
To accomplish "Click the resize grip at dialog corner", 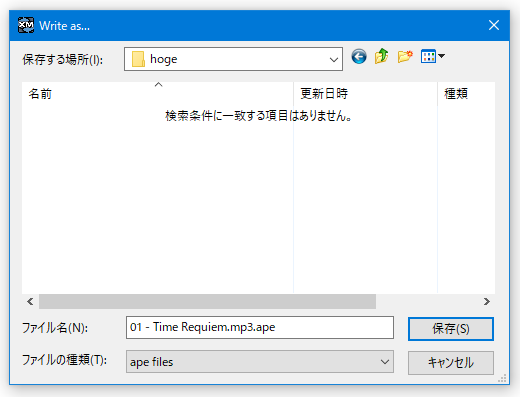I will (502, 378).
